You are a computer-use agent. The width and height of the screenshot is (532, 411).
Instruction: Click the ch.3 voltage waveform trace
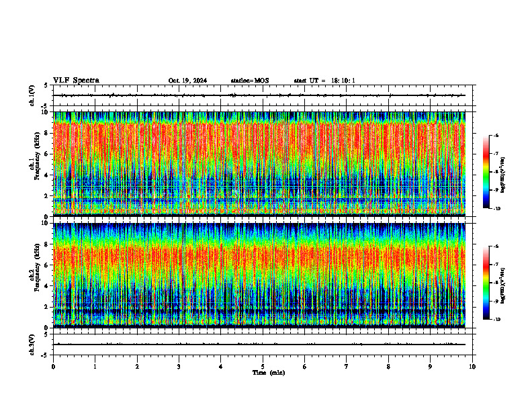pyautogui.click(x=259, y=345)
